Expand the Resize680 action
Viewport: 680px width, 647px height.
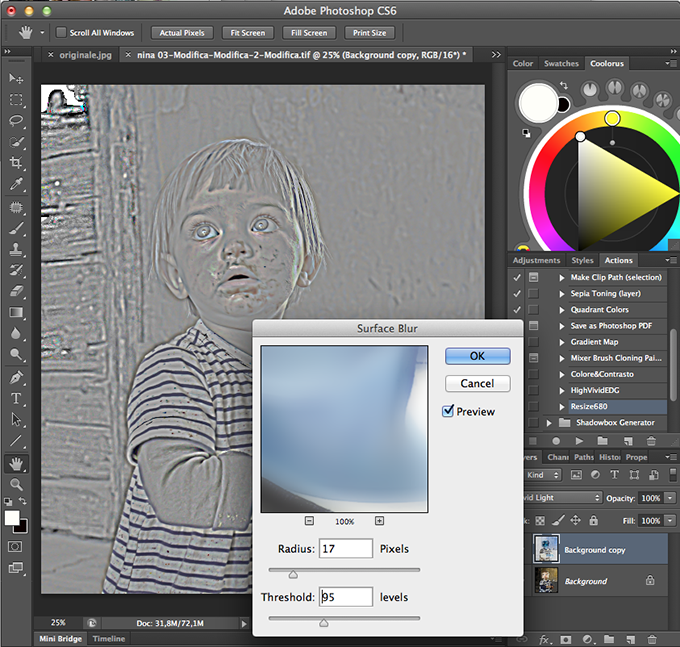[x=562, y=407]
